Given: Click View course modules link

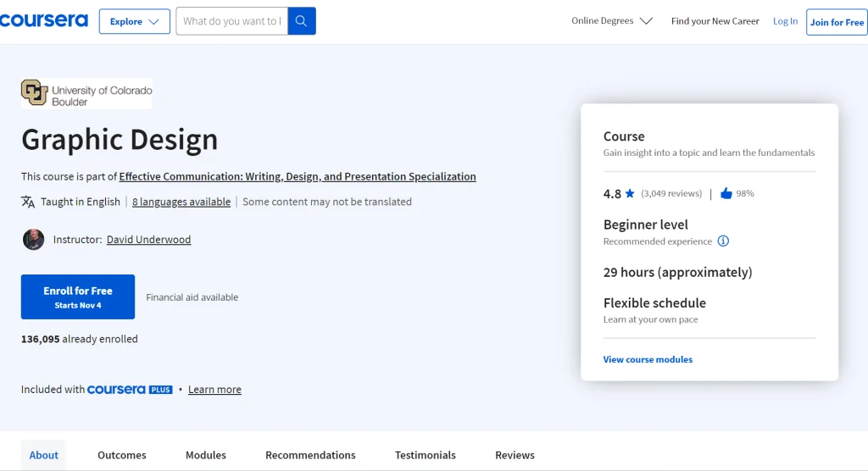Looking at the screenshot, I should tap(648, 360).
